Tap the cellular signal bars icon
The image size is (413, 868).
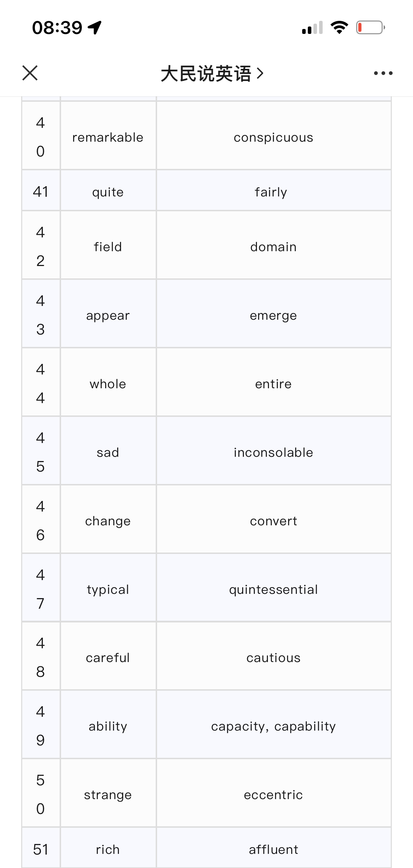click(312, 28)
